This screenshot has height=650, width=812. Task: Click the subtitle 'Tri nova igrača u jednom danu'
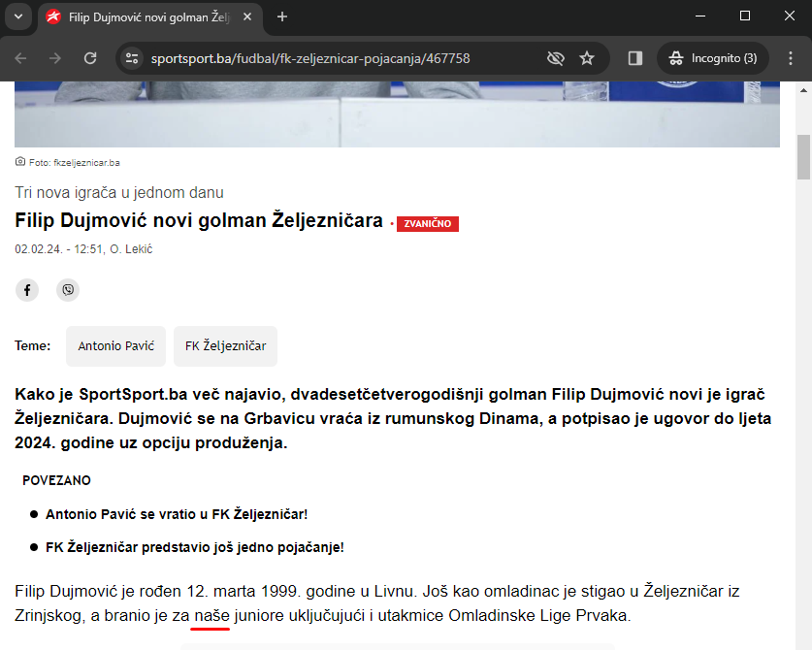[x=119, y=193]
